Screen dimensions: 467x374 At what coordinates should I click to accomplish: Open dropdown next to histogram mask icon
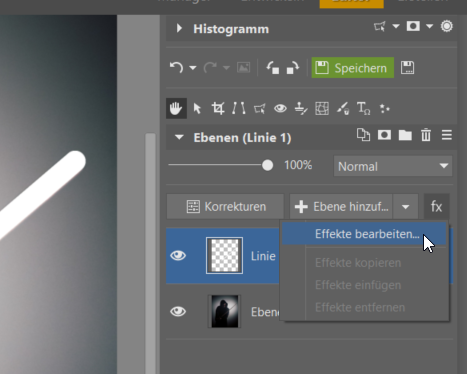click(x=429, y=26)
